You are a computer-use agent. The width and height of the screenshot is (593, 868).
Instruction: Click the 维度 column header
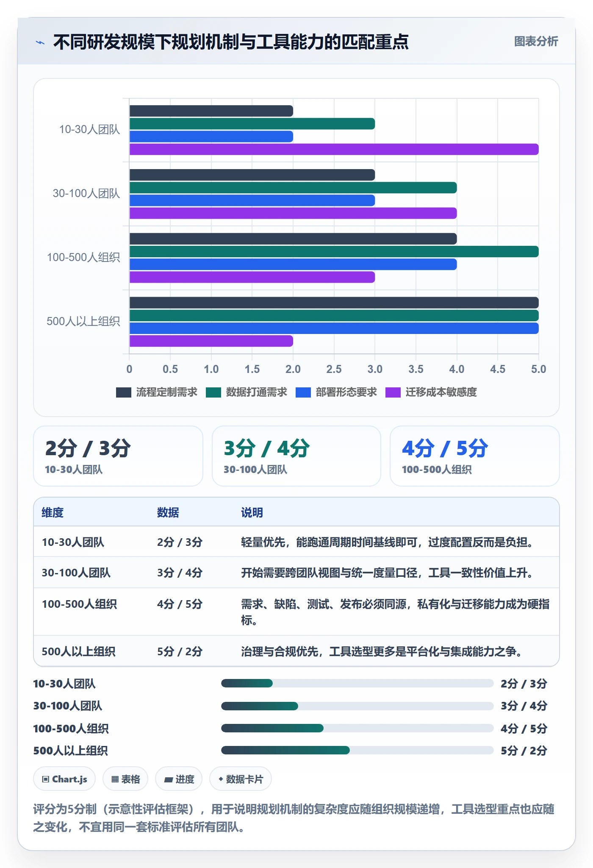tap(53, 512)
